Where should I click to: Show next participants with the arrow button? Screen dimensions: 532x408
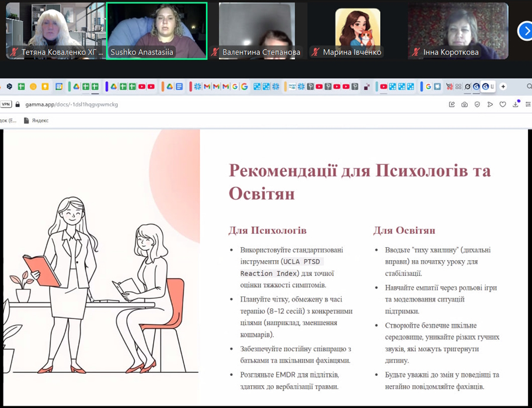(x=525, y=30)
